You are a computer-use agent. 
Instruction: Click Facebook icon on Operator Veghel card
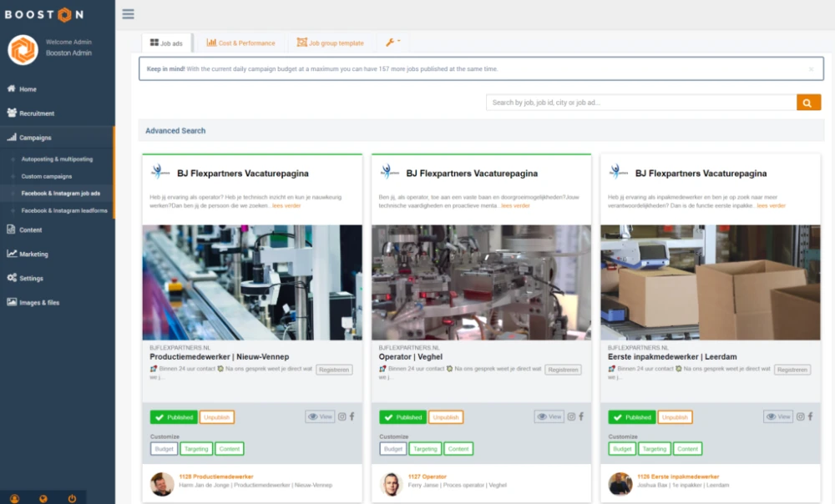[581, 416]
